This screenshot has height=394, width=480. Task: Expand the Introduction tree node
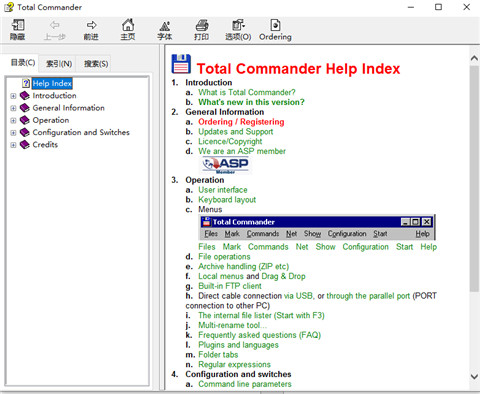[x=13, y=96]
